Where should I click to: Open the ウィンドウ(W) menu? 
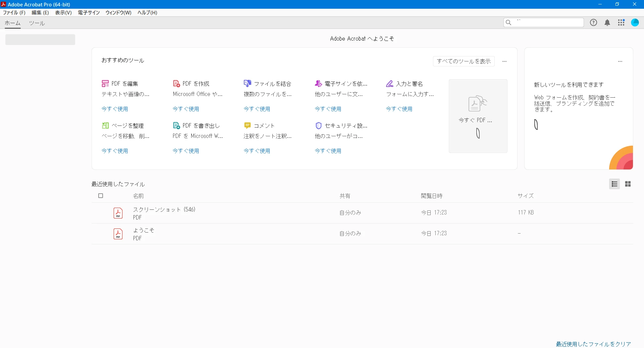118,12
